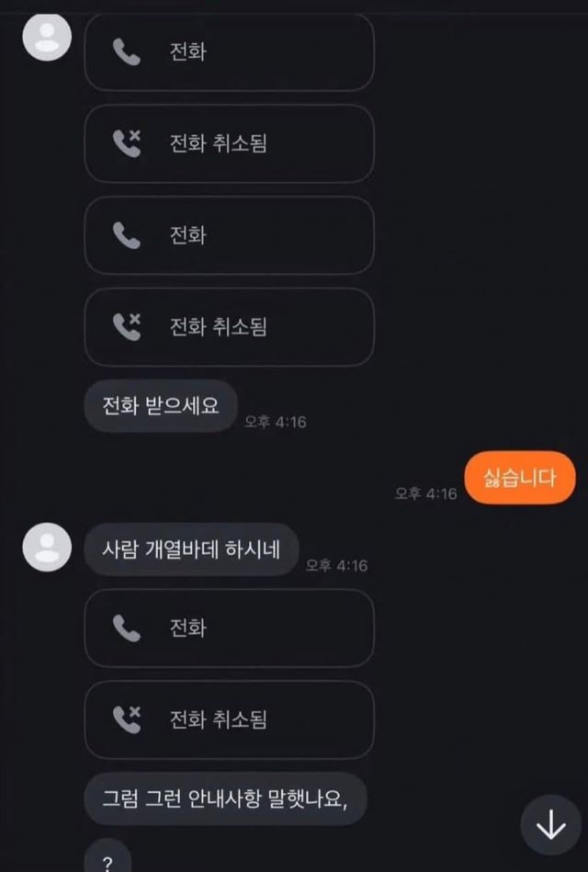
Task: Select the orange '싫습니다' reply bubble
Action: pos(520,478)
